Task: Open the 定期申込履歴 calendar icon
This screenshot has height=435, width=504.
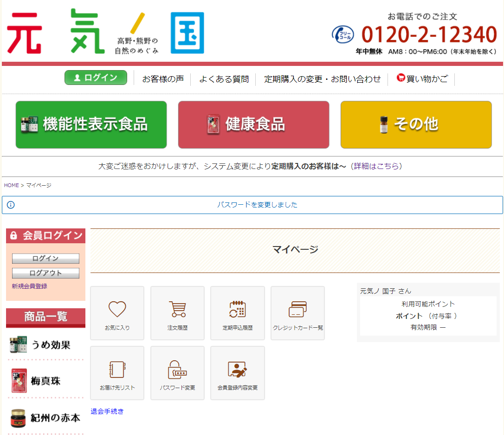Action: (237, 313)
